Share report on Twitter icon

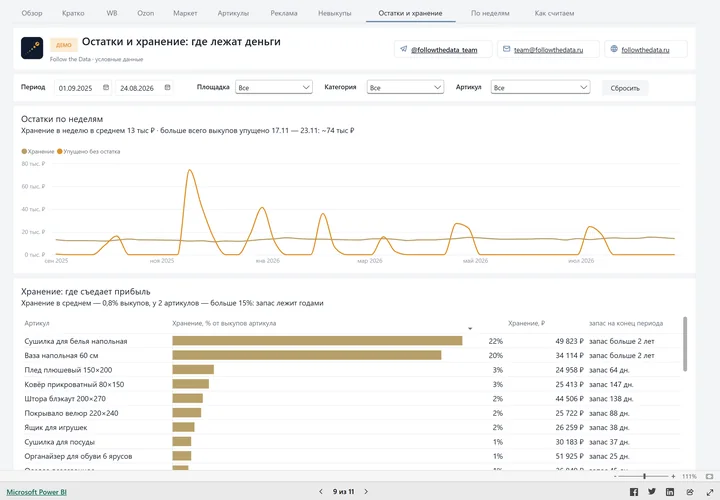tap(652, 492)
